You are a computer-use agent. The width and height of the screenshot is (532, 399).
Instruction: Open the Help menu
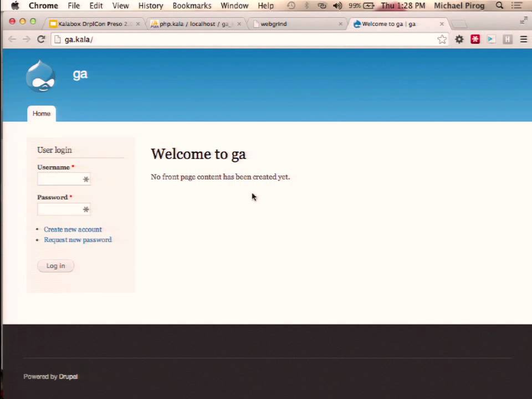pyautogui.click(x=265, y=6)
